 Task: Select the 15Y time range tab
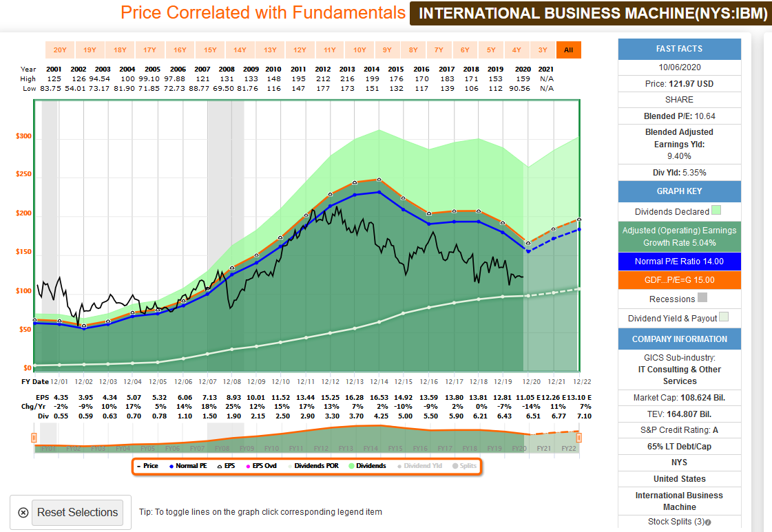(x=210, y=50)
